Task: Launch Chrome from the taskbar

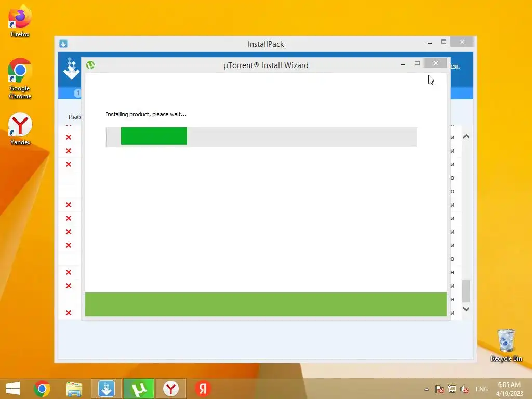Action: click(42, 389)
